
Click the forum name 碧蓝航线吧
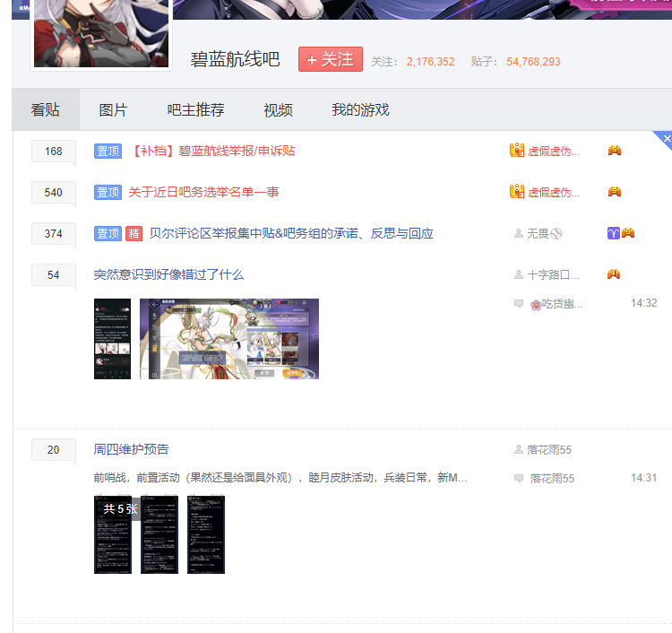coord(236,59)
